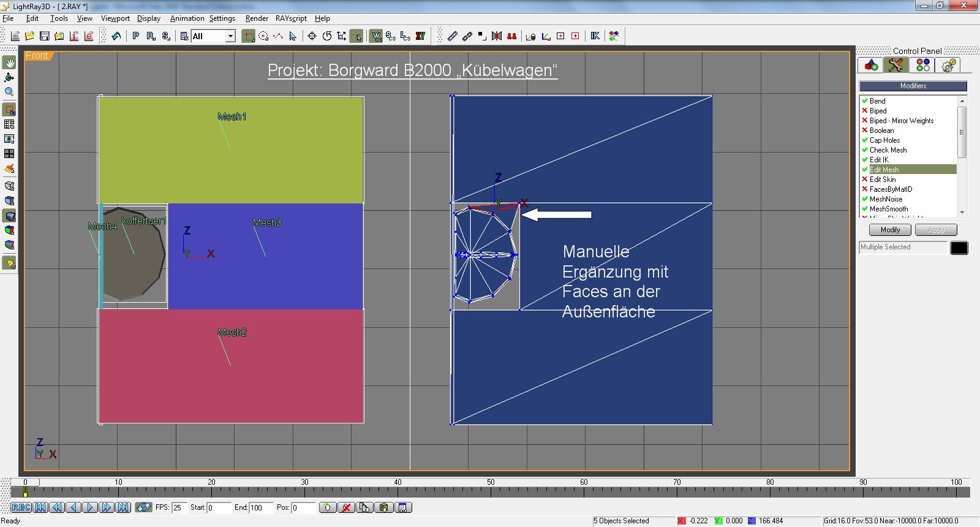Image resolution: width=980 pixels, height=527 pixels.
Task: Click the paste keyframe clipboard icon
Action: (384, 507)
